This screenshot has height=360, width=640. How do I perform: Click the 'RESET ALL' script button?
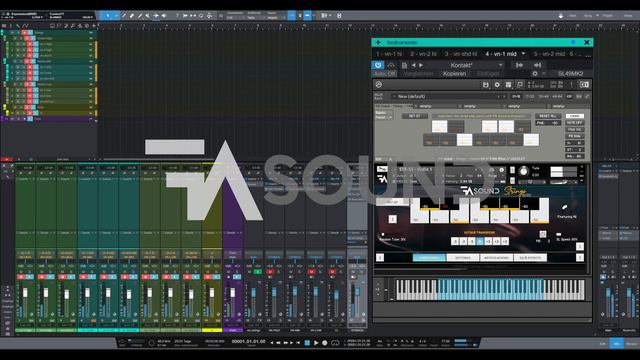pos(548,116)
